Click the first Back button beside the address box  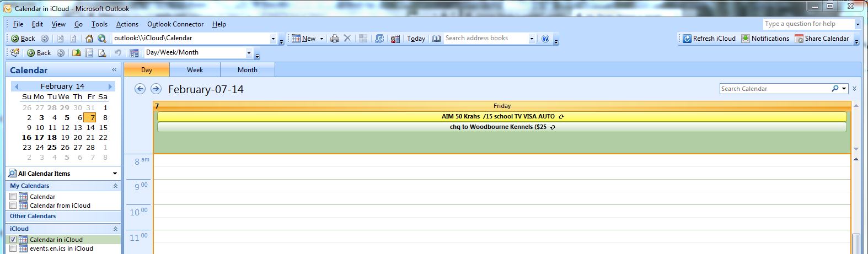click(x=23, y=39)
